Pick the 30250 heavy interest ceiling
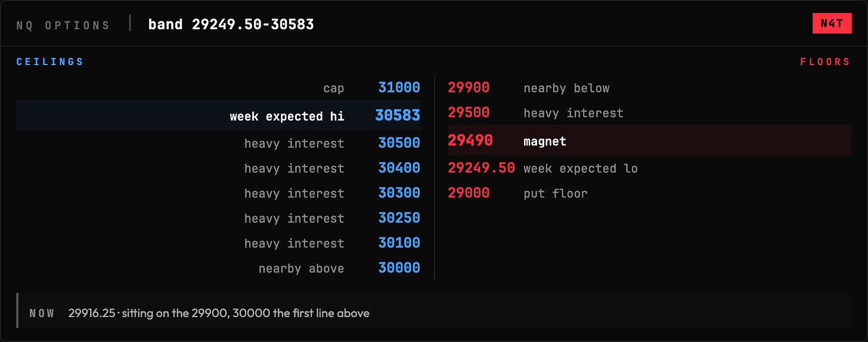The width and height of the screenshot is (868, 342). (219, 218)
